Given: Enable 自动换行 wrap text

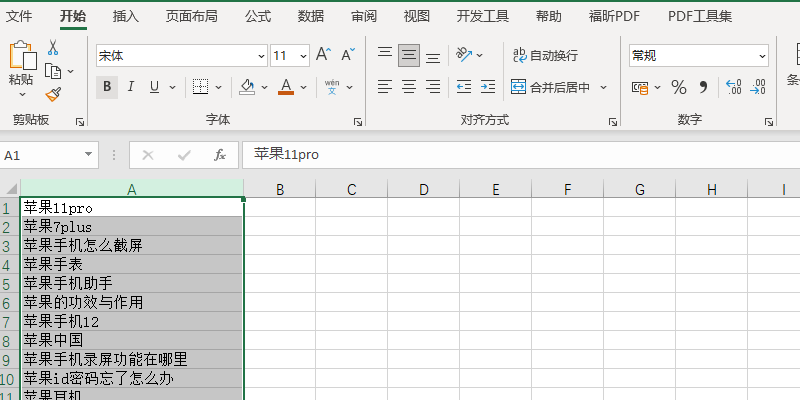Looking at the screenshot, I should [x=545, y=55].
